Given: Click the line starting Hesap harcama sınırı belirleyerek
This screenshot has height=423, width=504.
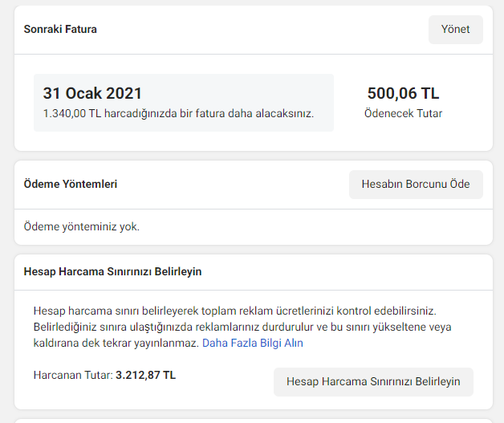Looking at the screenshot, I should tap(235, 311).
